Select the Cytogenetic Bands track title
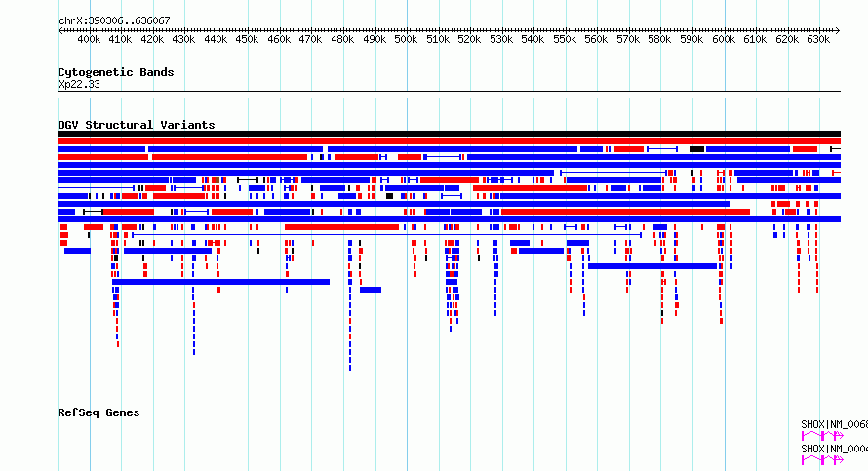This screenshot has height=471, width=868. [116, 72]
